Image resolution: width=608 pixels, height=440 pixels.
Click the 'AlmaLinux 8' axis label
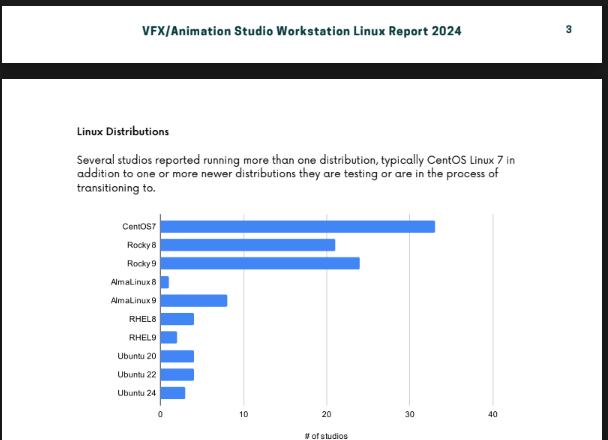tap(133, 282)
